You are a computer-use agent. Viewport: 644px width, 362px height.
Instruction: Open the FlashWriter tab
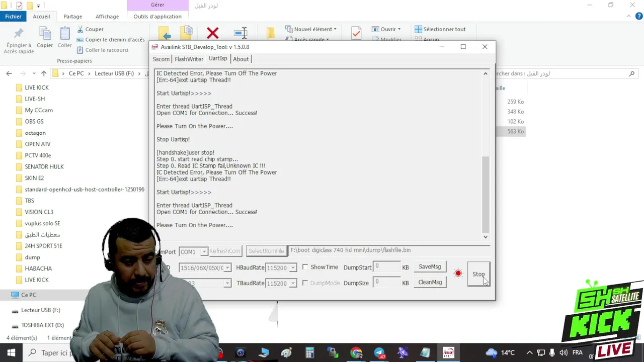[x=189, y=59]
